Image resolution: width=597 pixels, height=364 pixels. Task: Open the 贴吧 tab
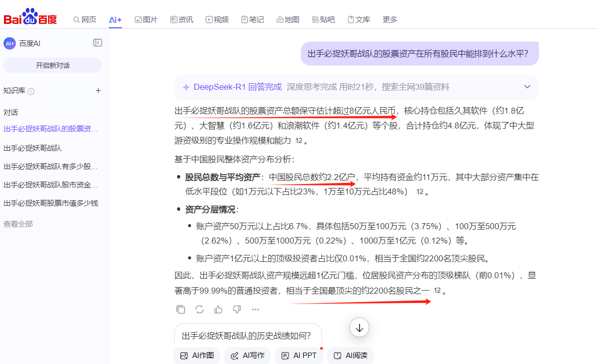coord(323,19)
